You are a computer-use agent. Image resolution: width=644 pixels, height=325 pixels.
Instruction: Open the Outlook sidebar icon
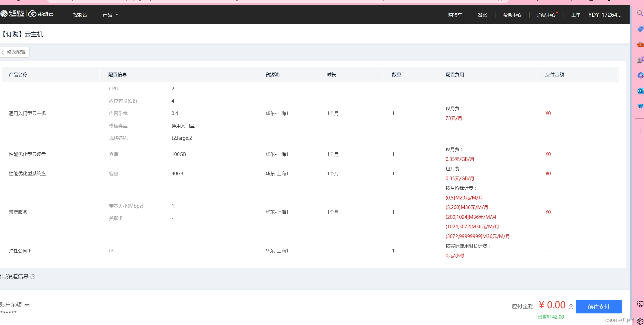coord(640,91)
